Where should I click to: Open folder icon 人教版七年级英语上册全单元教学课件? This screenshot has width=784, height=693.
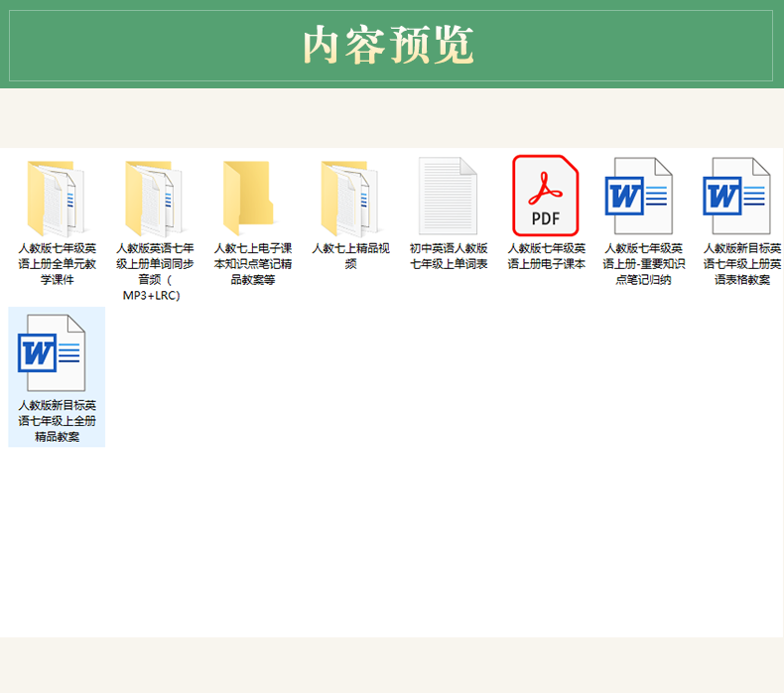tap(56, 199)
